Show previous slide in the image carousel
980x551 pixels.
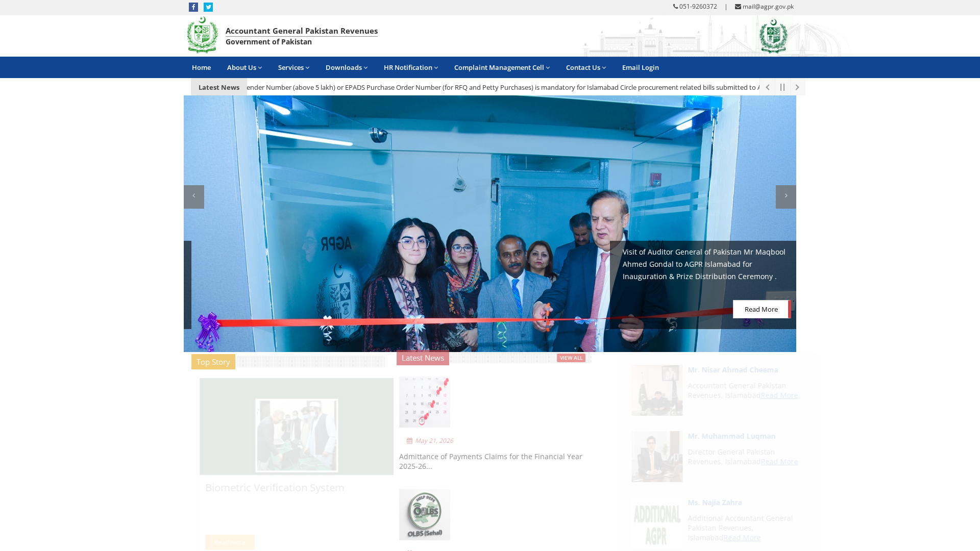click(x=194, y=197)
